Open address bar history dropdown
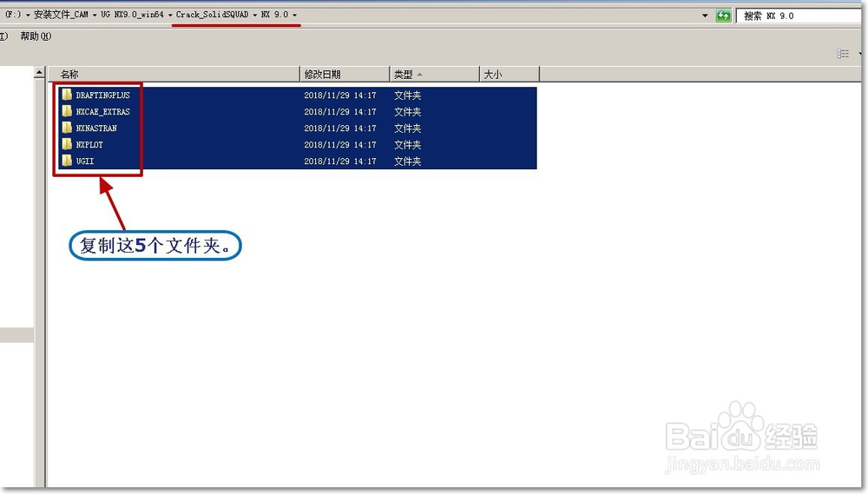Image resolution: width=868 pixels, height=494 pixels. [x=705, y=16]
